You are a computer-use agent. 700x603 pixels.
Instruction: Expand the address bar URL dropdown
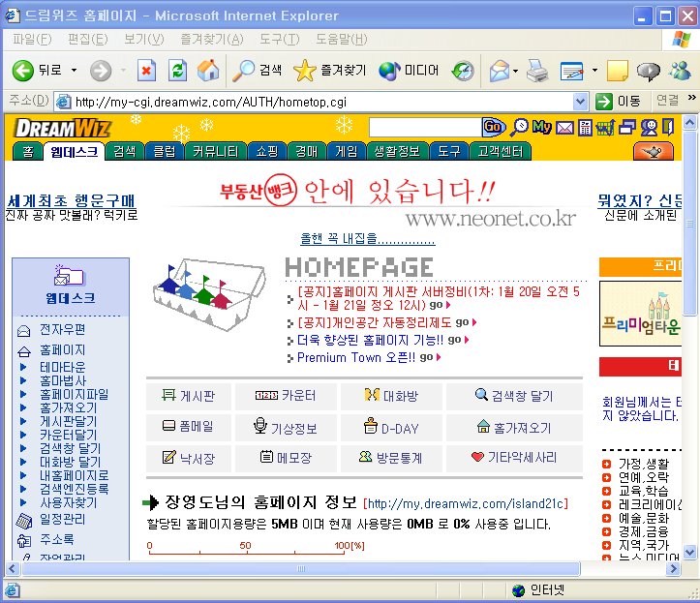[580, 102]
